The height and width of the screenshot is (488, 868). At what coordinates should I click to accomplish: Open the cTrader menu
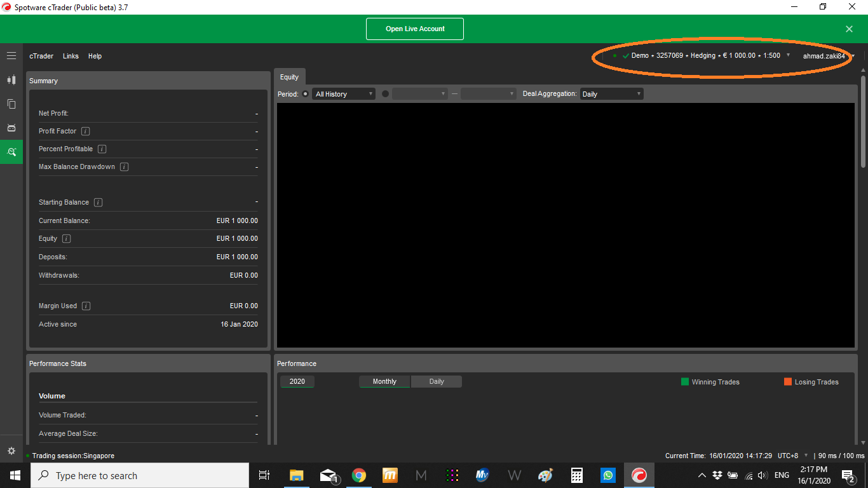click(x=41, y=56)
